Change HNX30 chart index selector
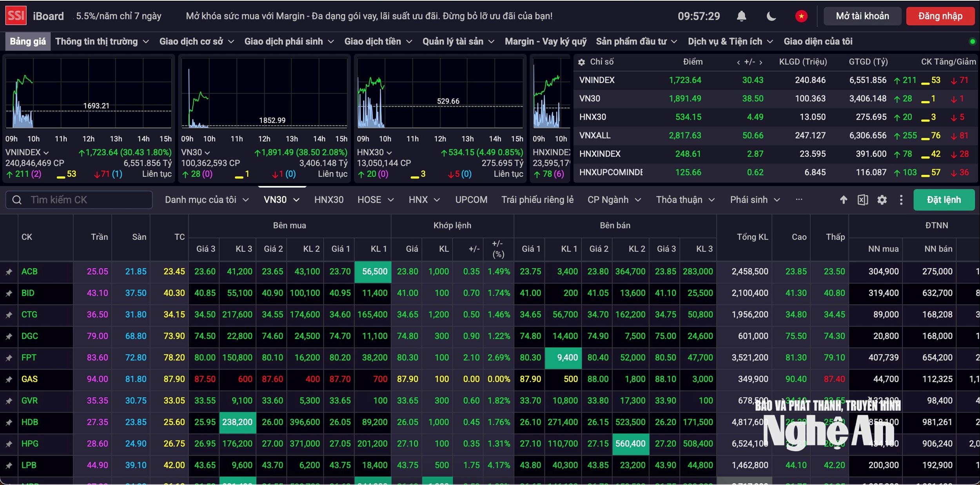This screenshot has height=485, width=980. (x=375, y=152)
